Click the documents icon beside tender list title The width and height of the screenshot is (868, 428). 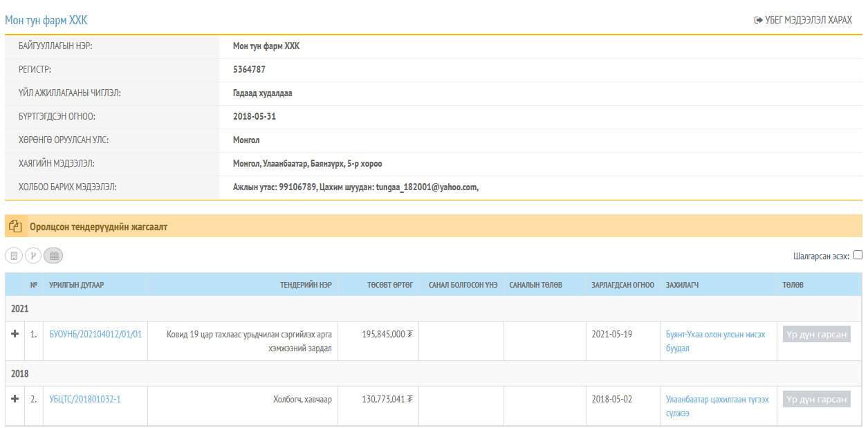tap(15, 227)
